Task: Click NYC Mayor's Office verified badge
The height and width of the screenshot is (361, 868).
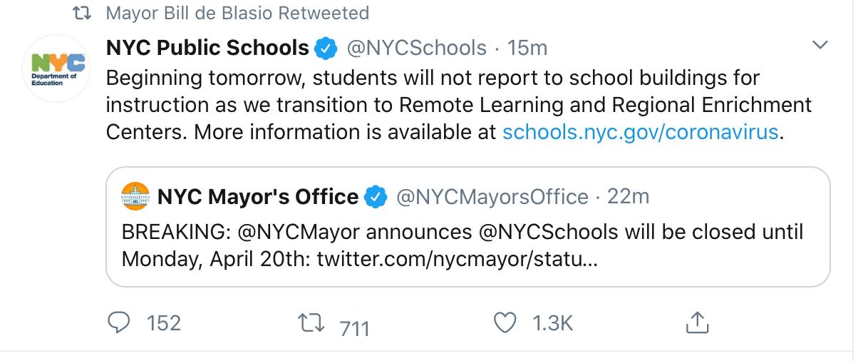Action: pyautogui.click(x=375, y=196)
